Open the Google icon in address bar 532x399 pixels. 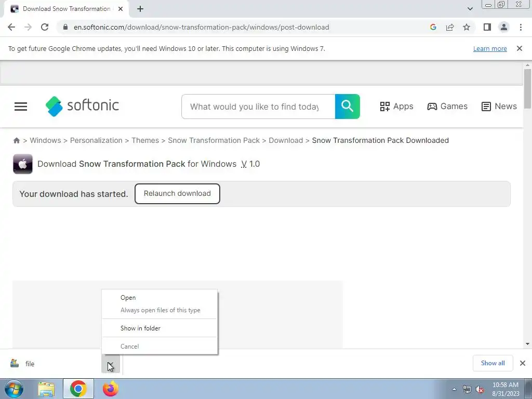coord(433,27)
